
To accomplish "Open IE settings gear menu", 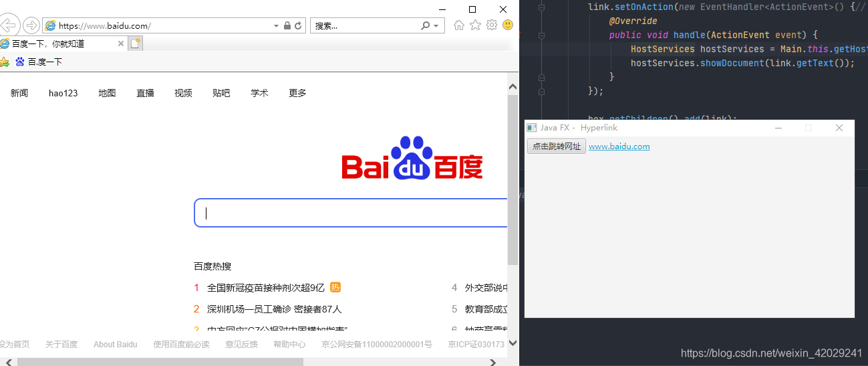I will [x=492, y=25].
